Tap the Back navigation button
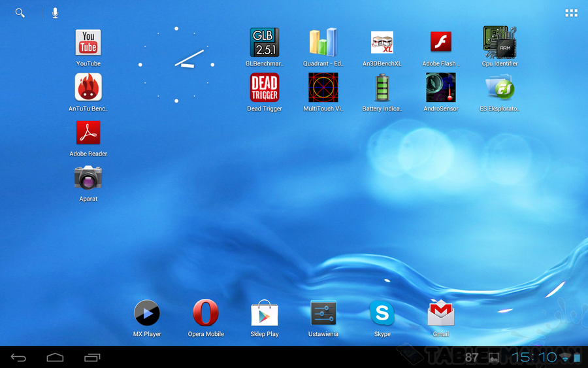The width and height of the screenshot is (588, 368). (18, 358)
